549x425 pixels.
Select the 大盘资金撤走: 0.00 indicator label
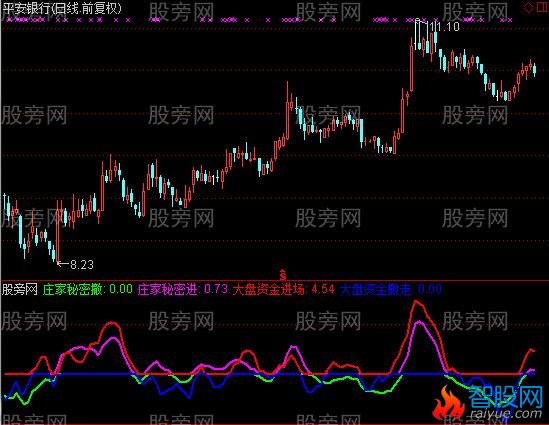click(x=391, y=290)
